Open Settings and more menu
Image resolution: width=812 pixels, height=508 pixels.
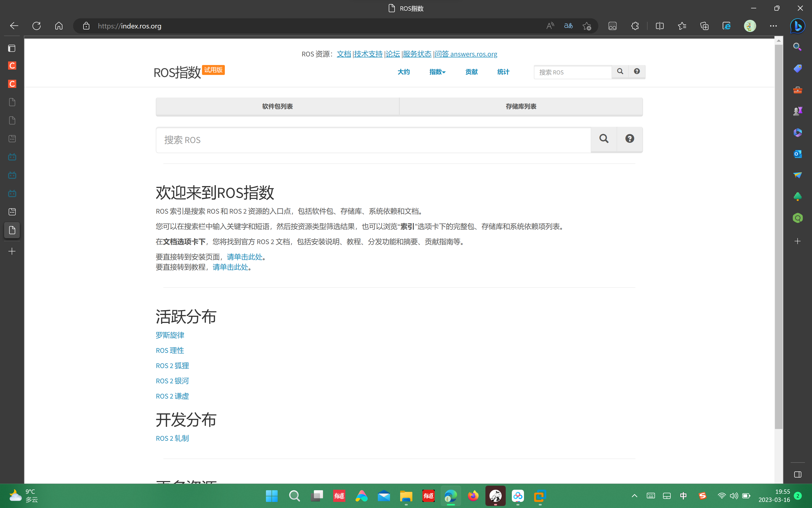click(773, 26)
